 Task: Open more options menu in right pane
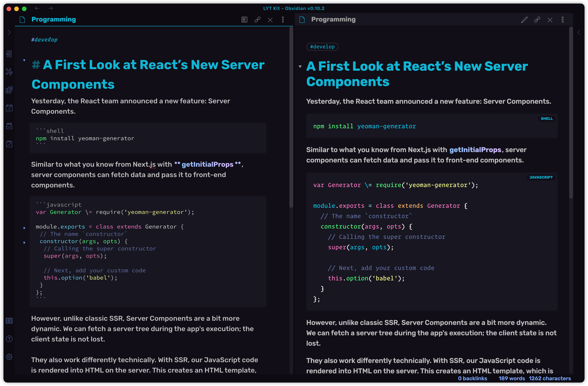(563, 20)
